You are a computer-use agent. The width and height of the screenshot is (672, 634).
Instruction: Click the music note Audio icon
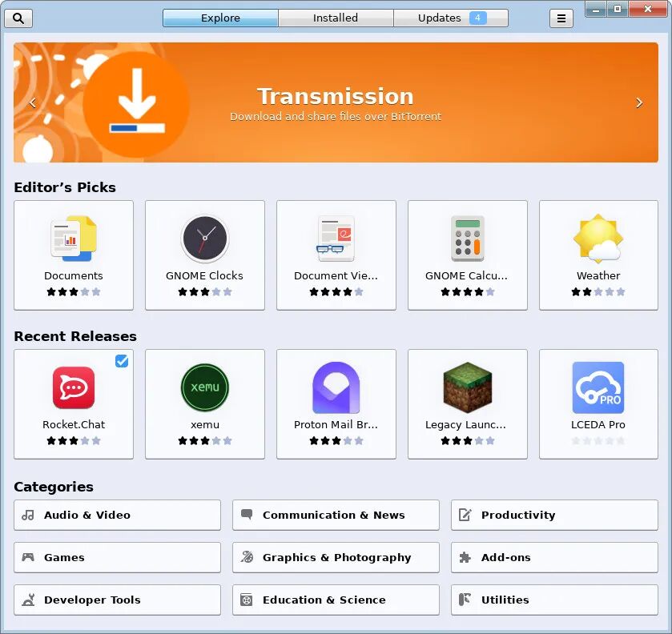pyautogui.click(x=28, y=515)
